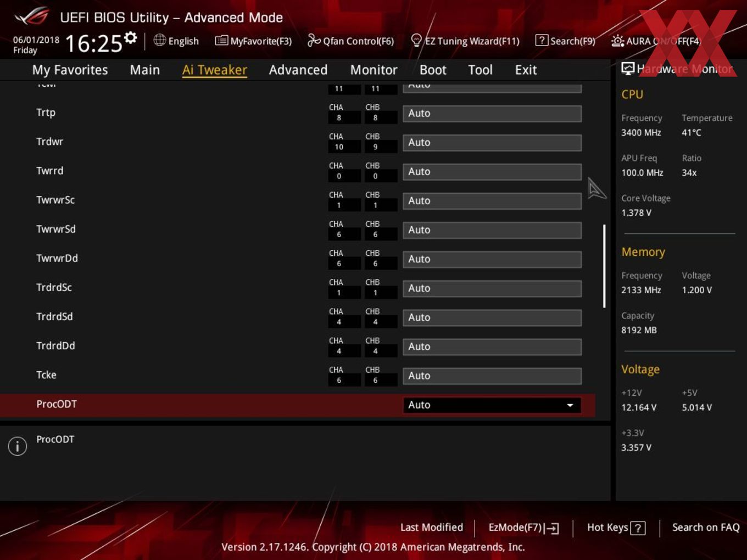Open Qfan Control(F6)
This screenshot has height=560, width=747.
350,41
